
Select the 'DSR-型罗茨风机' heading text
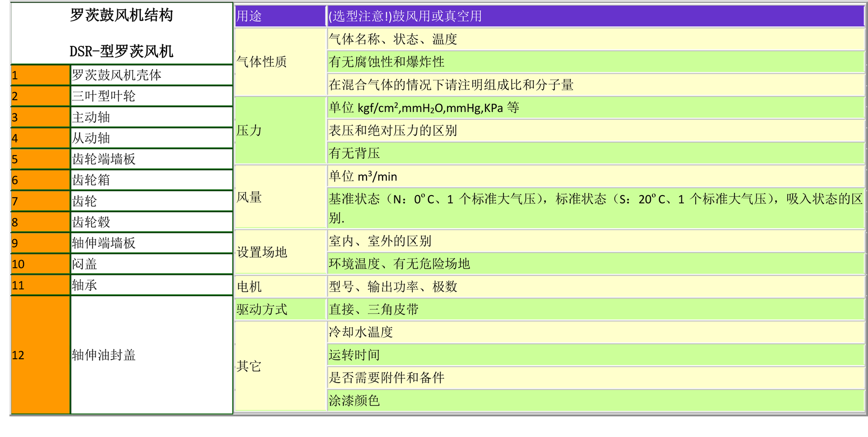click(121, 52)
